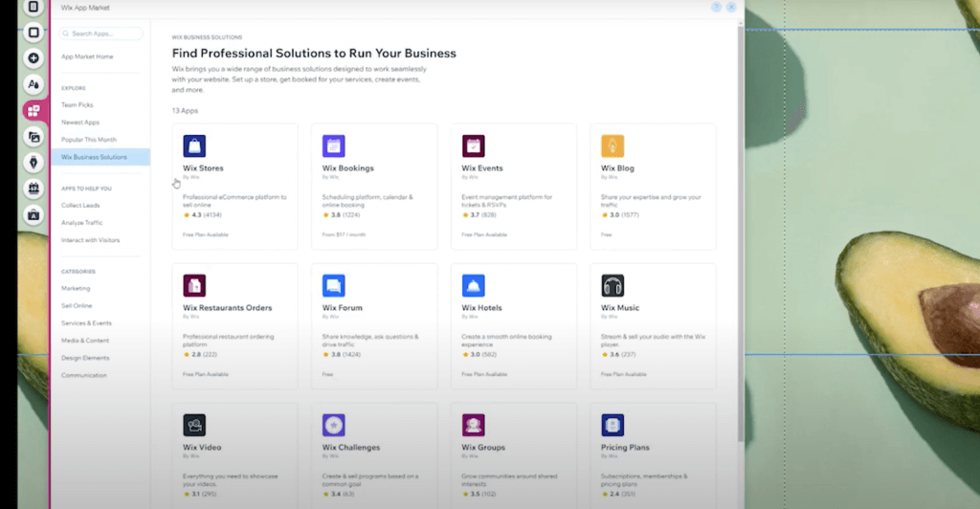Viewport: 980px width, 509px height.
Task: Click the Wix Events title text
Action: 482,168
